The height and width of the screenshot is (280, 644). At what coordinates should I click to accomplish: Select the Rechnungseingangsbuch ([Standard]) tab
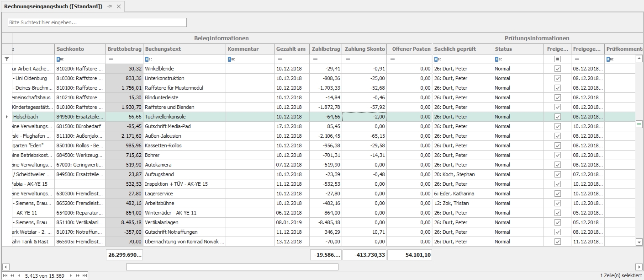53,6
